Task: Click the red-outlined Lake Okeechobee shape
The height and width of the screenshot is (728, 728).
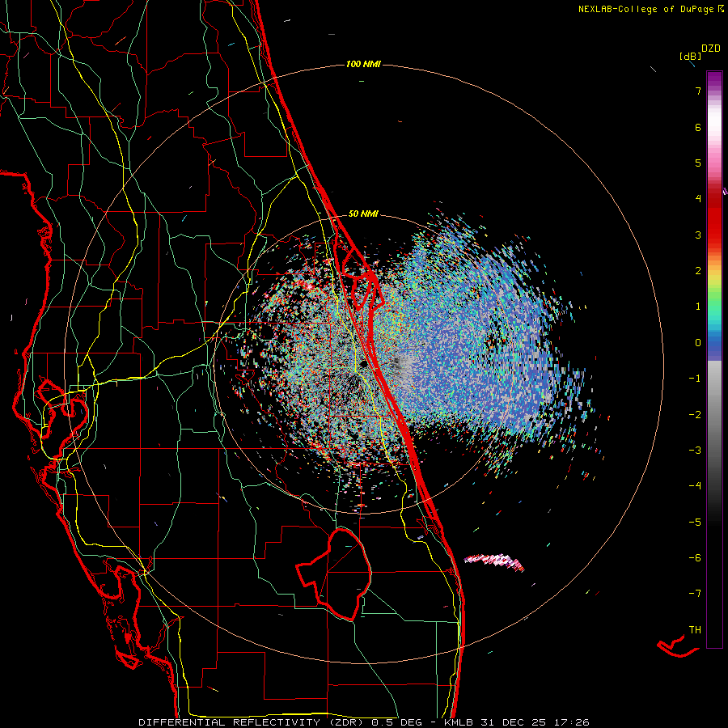Action: click(x=334, y=574)
